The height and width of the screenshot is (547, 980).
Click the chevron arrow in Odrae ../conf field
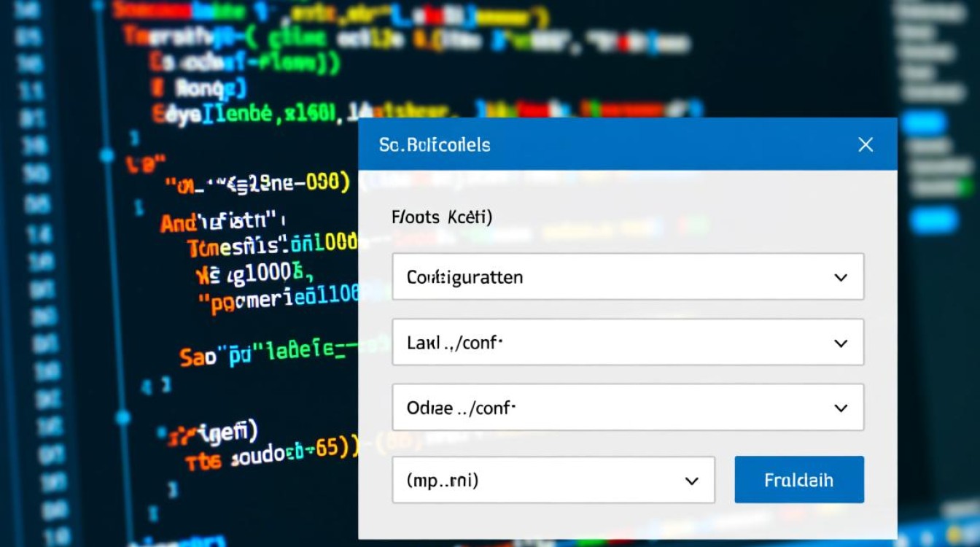point(840,408)
